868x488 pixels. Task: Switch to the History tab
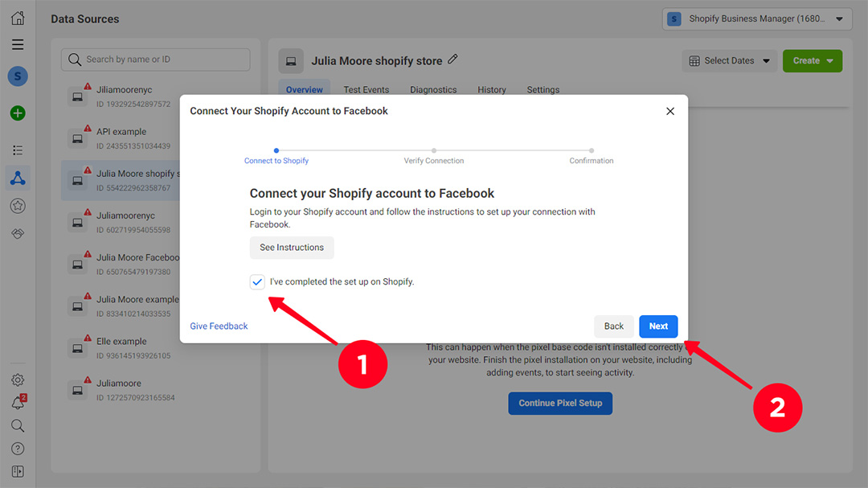coord(492,90)
